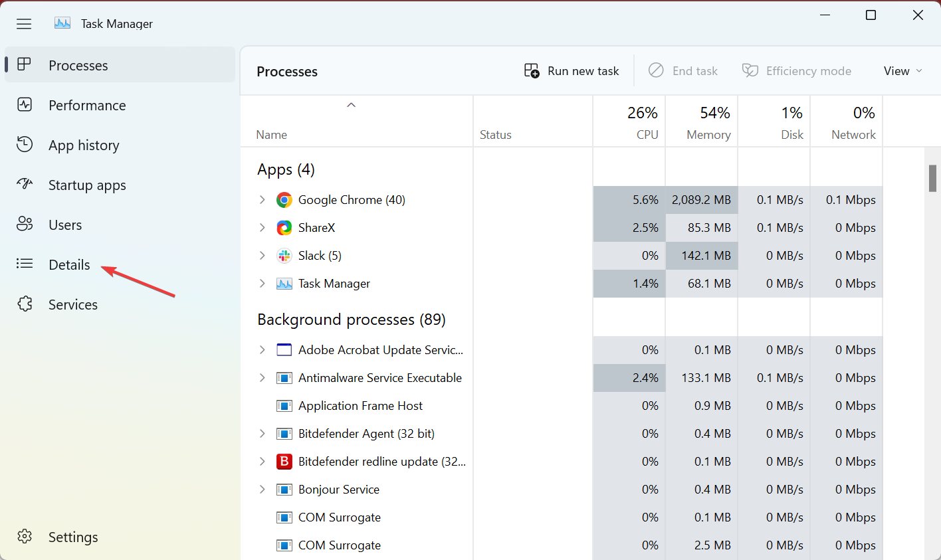Expand the Slack process group
The height and width of the screenshot is (560, 941).
(x=262, y=256)
